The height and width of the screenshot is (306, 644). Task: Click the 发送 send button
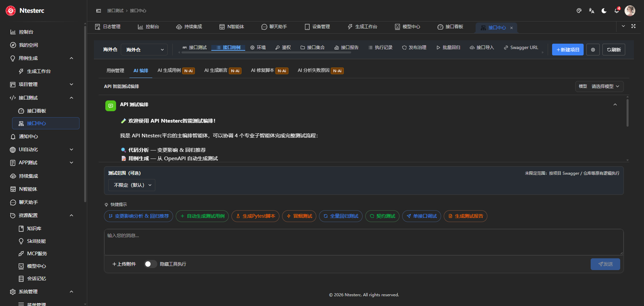click(x=605, y=264)
